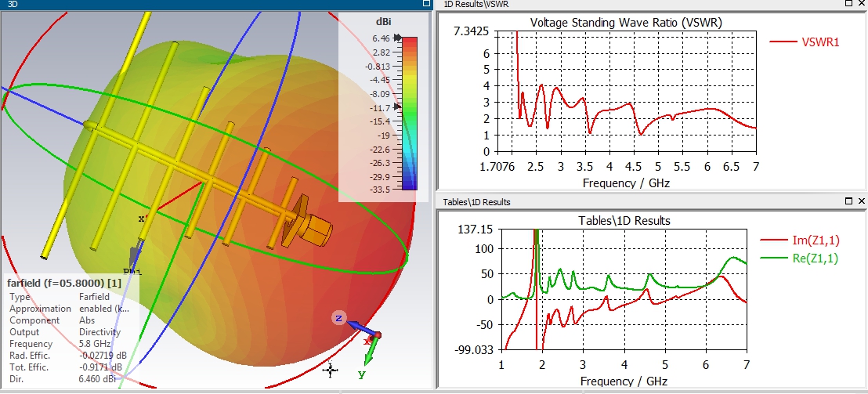
Task: Click the red x origin of the axis gizmo
Action: (x=377, y=335)
